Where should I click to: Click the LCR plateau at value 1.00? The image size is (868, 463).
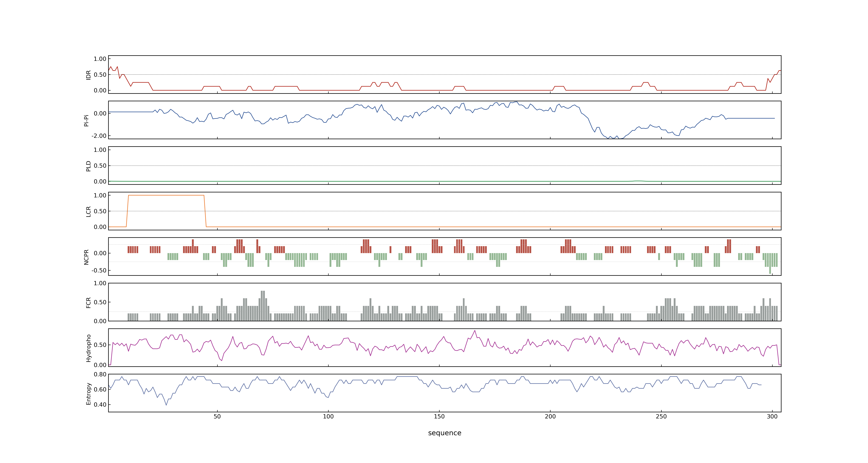click(166, 195)
